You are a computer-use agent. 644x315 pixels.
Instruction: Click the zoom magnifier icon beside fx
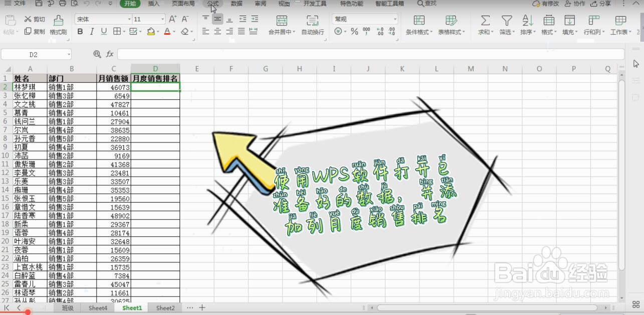coord(97,54)
